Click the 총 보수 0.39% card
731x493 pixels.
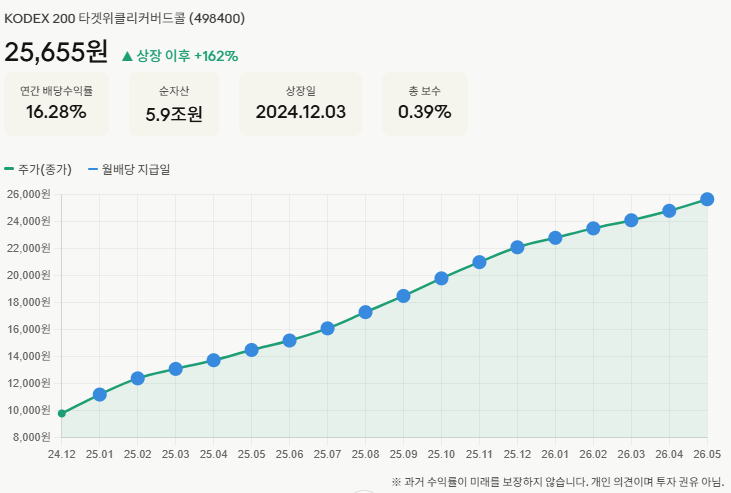tap(425, 104)
